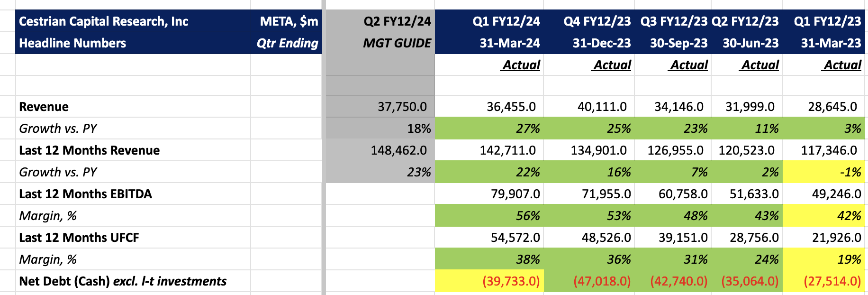
Task: Click LTM EBITDA value 79,907.0
Action: (515, 194)
